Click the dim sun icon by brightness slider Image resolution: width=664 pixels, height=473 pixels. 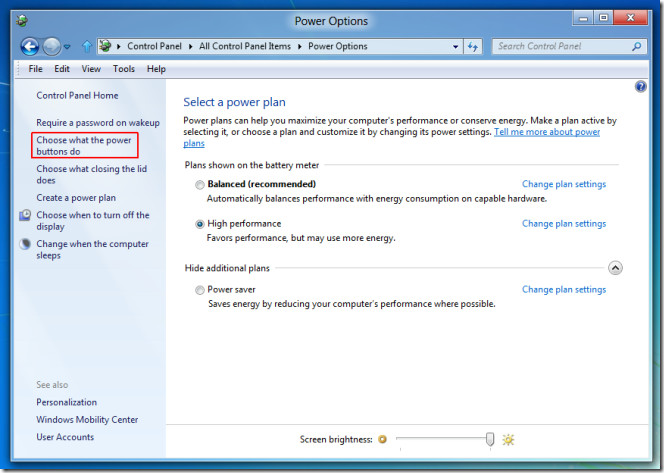(x=383, y=439)
